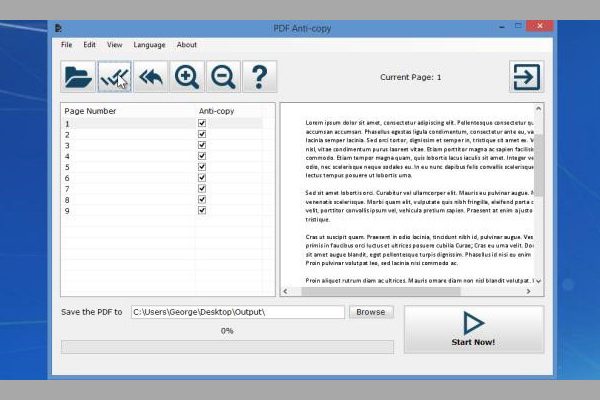This screenshot has width=600, height=400.
Task: Click the About menu item
Action: (187, 45)
